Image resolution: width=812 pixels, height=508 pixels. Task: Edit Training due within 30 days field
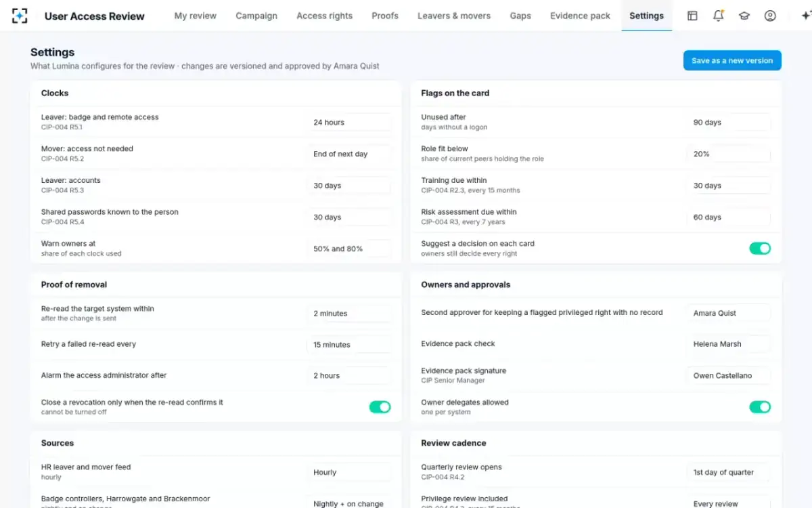click(x=729, y=186)
